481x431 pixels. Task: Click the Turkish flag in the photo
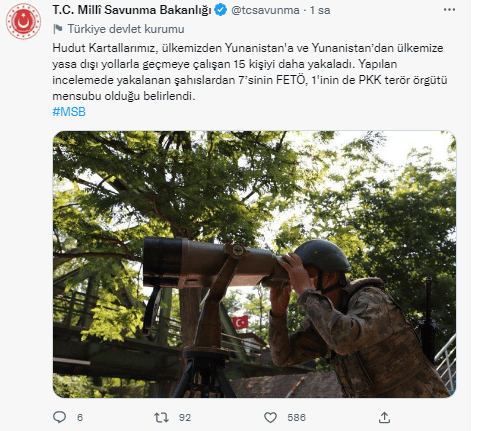(240, 322)
